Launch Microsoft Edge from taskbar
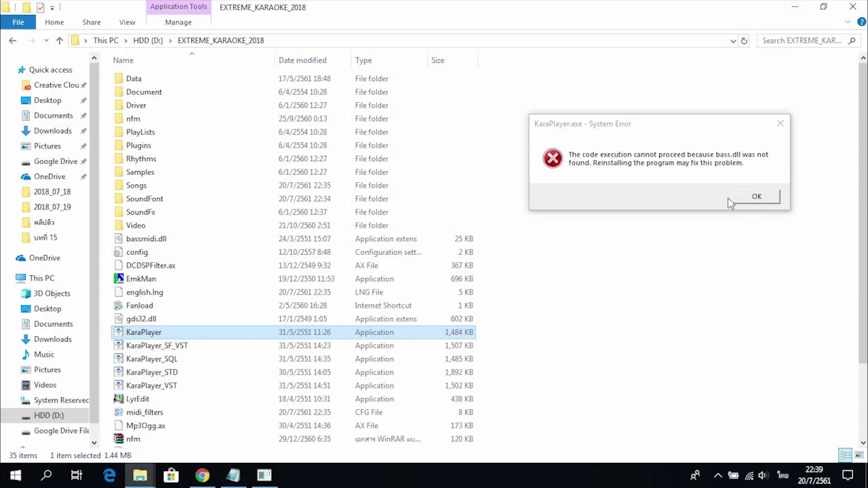This screenshot has width=868, height=488. [108, 475]
